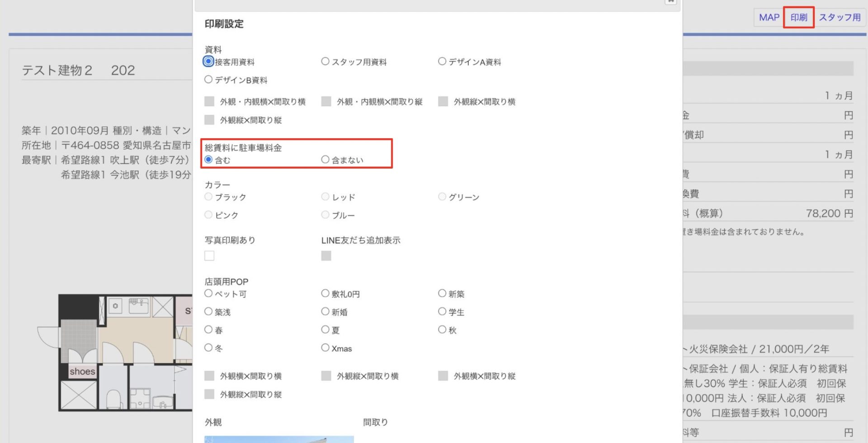Open the MAP view
Image resolution: width=868 pixels, height=443 pixels.
pos(769,18)
